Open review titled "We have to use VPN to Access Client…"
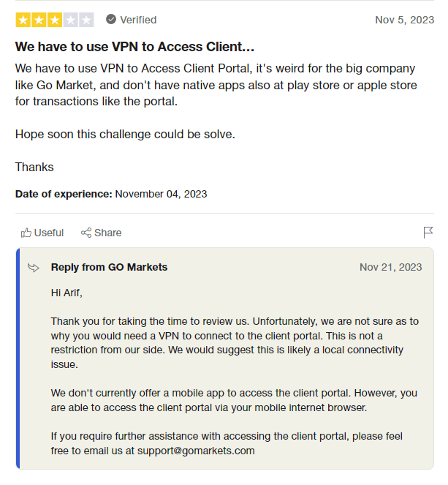 click(134, 47)
